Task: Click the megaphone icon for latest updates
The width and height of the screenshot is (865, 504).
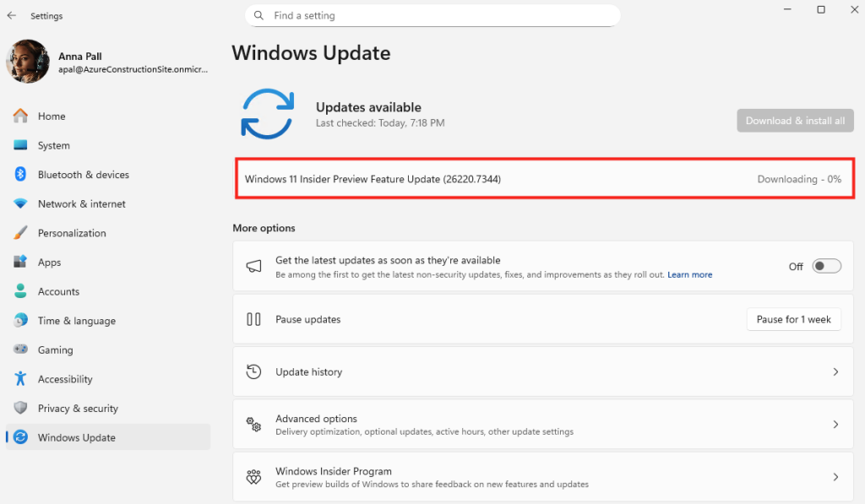Action: (x=253, y=266)
